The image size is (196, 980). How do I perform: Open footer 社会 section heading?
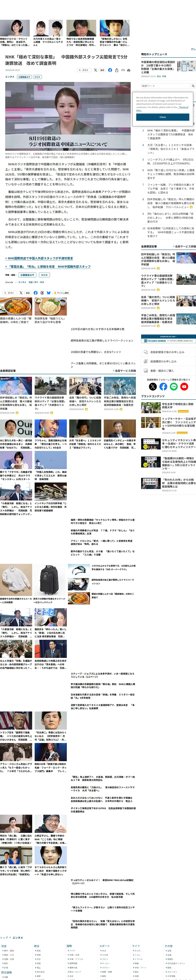click(4, 946)
